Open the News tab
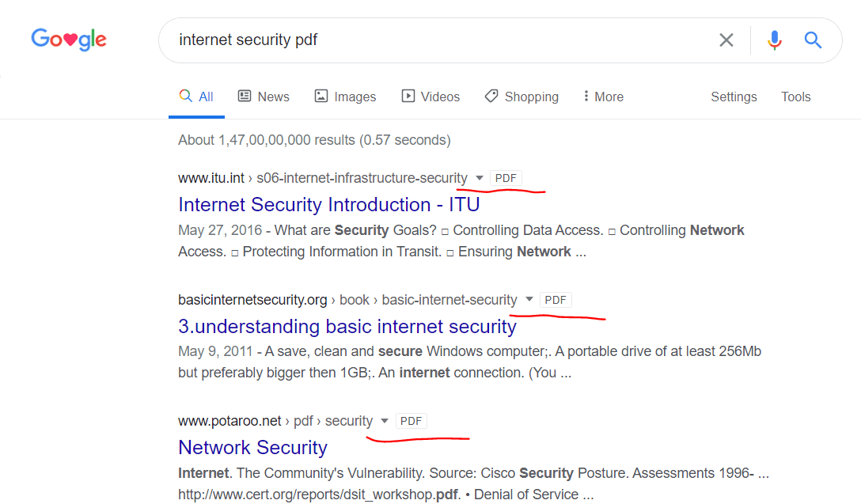 point(264,97)
